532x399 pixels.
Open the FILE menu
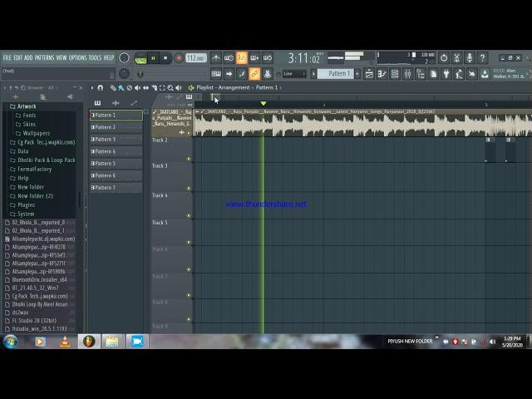(x=7, y=57)
